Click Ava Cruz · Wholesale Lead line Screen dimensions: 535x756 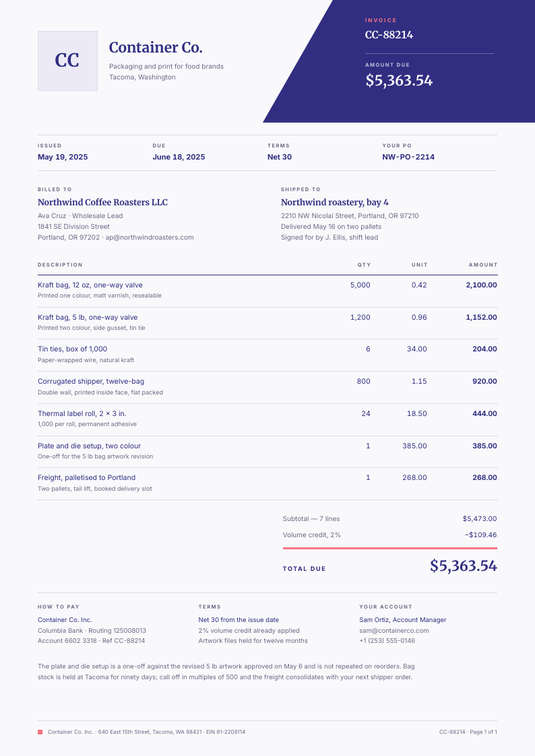tap(80, 215)
